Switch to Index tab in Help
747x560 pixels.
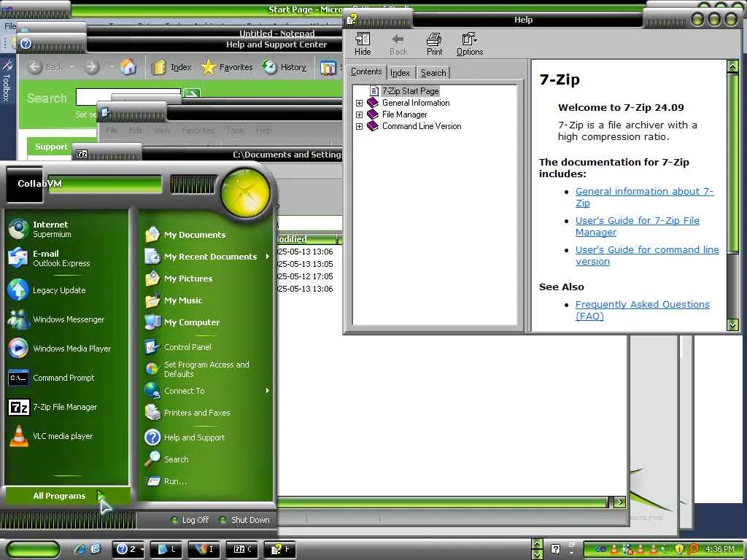click(x=400, y=72)
